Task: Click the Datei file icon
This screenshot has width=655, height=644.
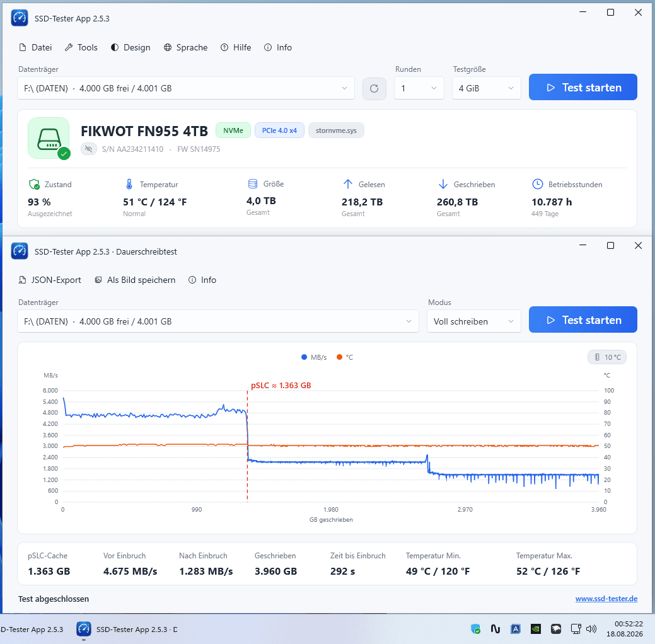Action: click(23, 48)
